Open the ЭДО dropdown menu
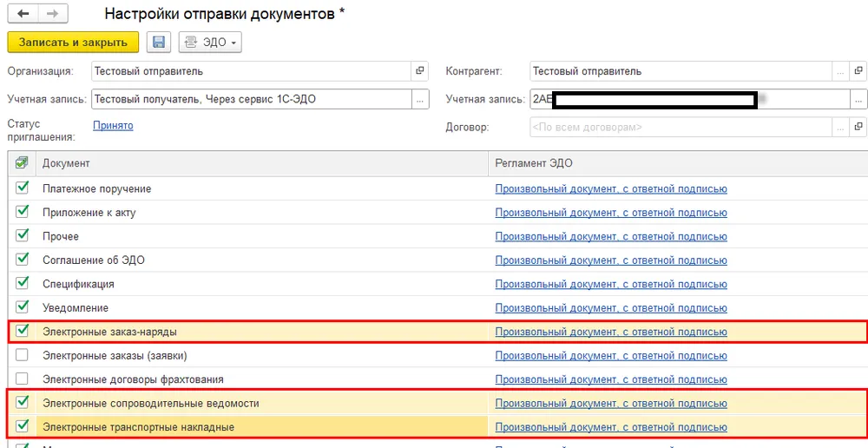Screen dimensions: 868x448 (210, 42)
